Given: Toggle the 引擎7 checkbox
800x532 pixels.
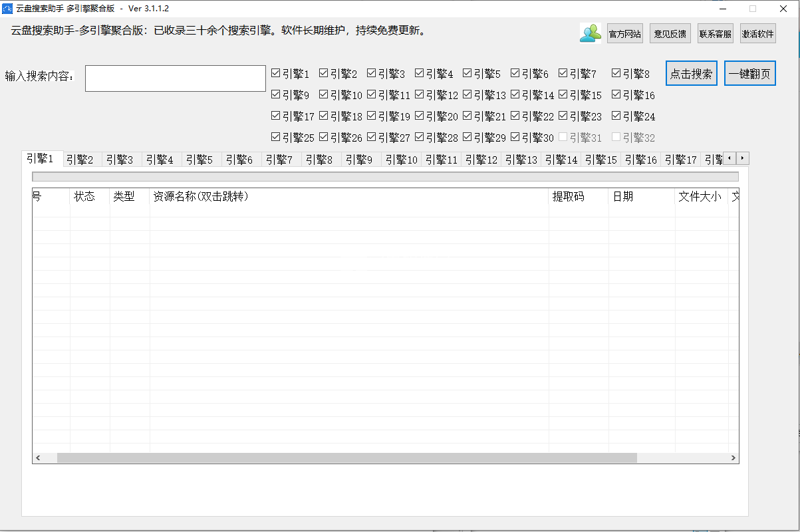Looking at the screenshot, I should tap(563, 73).
